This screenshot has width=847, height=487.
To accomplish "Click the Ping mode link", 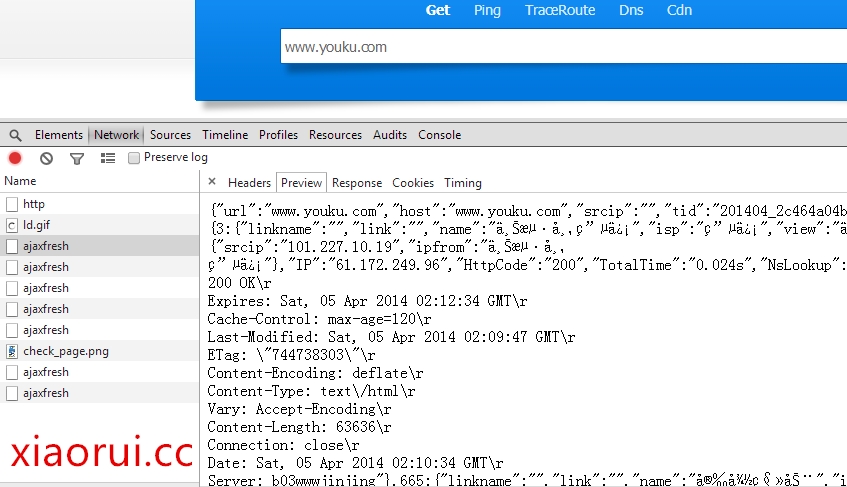I will coord(487,11).
